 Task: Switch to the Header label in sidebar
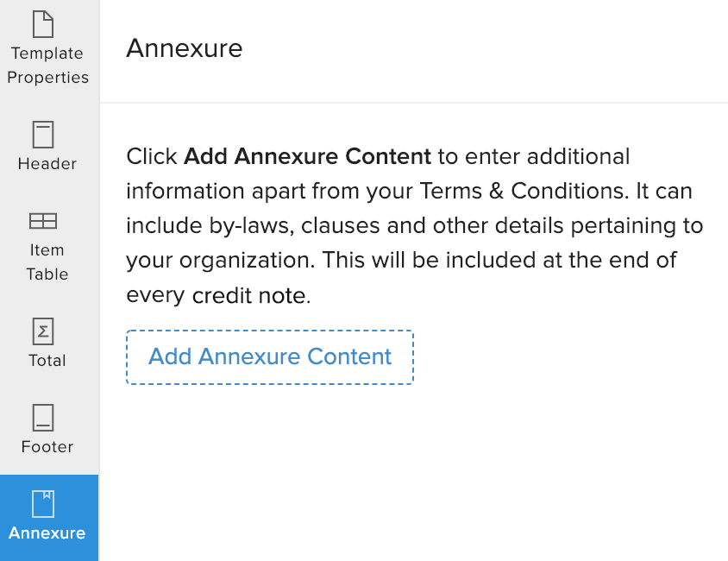click(47, 164)
